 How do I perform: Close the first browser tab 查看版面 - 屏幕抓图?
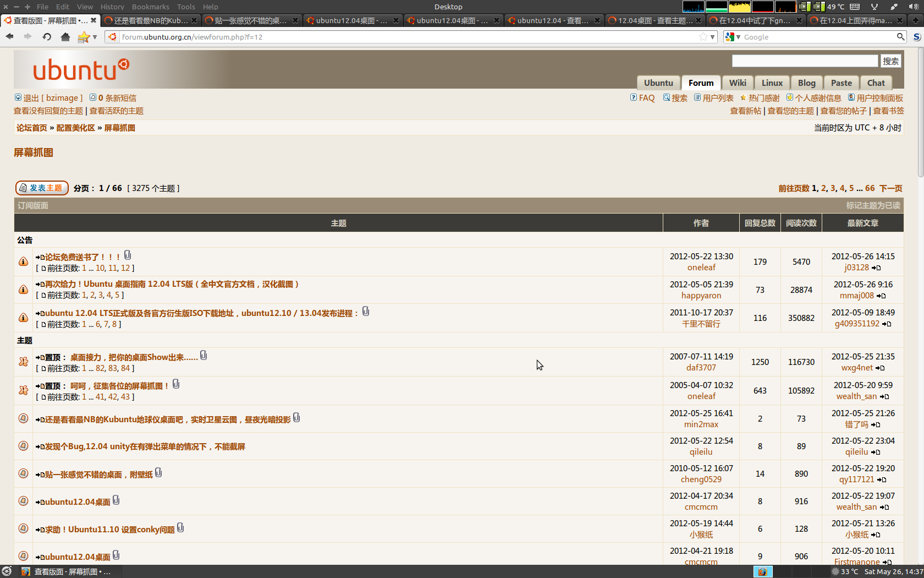tap(93, 20)
